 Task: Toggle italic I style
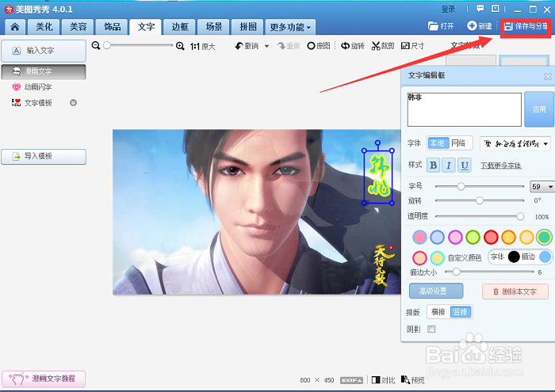449,165
